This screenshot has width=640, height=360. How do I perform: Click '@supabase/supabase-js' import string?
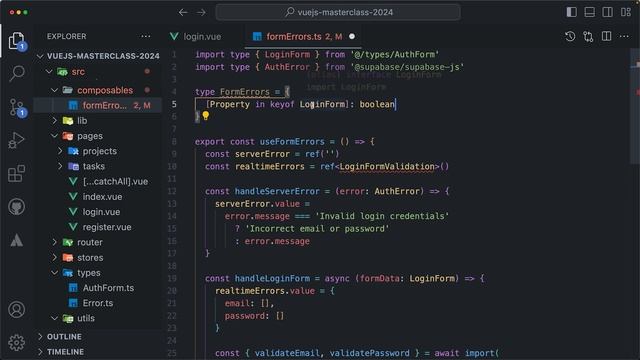point(407,67)
